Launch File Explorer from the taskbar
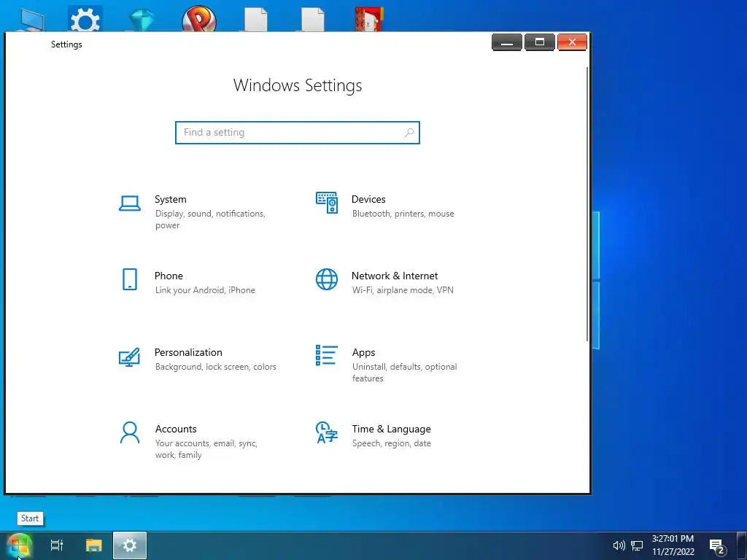This screenshot has width=747, height=560. tap(94, 545)
